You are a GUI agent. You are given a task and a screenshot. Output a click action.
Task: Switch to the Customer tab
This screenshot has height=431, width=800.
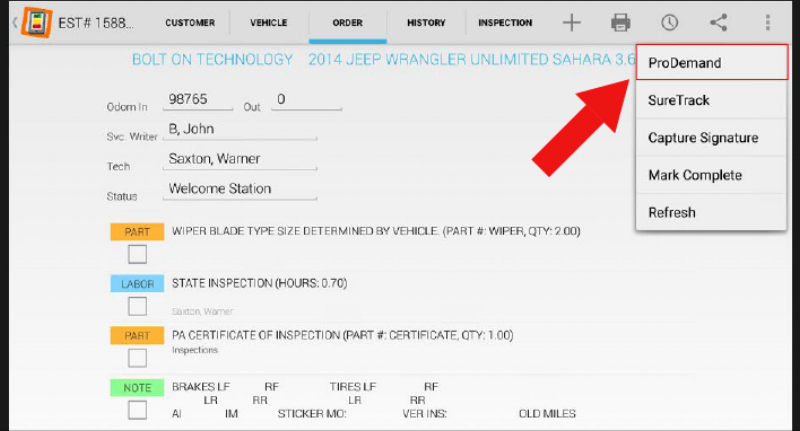pyautogui.click(x=190, y=22)
